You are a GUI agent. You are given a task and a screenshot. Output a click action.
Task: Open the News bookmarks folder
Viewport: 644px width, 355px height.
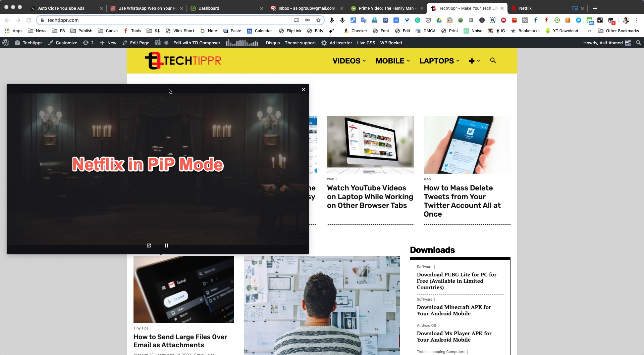coord(37,31)
